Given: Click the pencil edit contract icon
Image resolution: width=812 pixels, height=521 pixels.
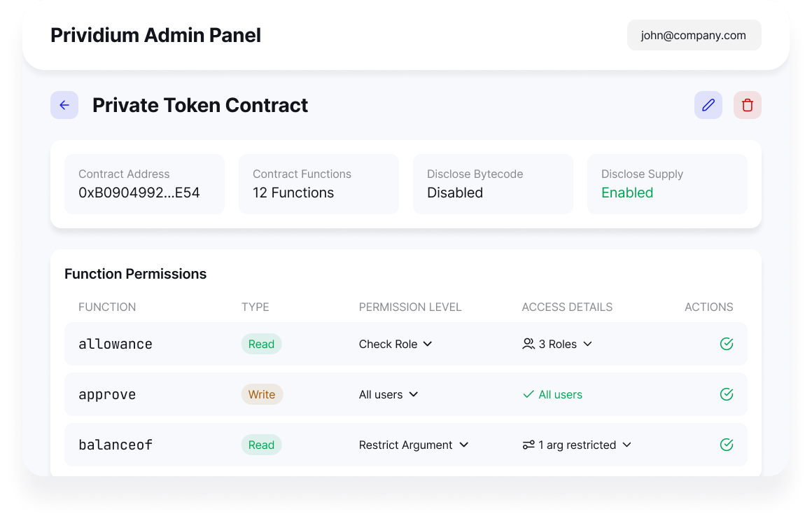Looking at the screenshot, I should click(708, 105).
